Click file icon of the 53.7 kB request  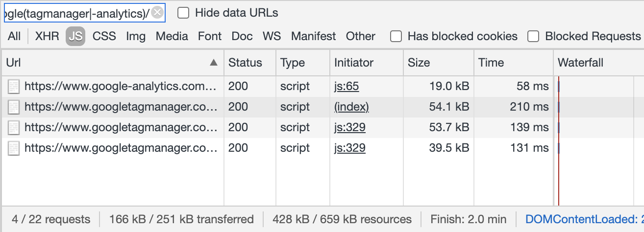coord(14,128)
